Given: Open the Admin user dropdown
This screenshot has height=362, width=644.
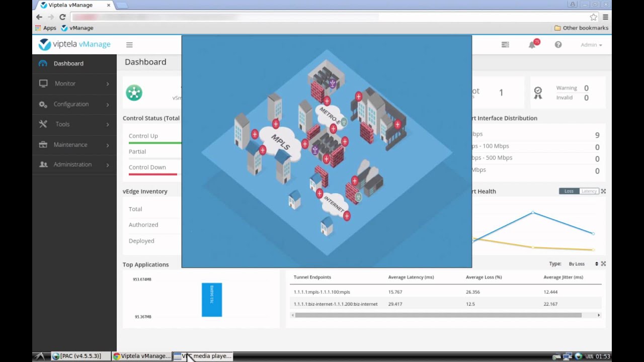Looking at the screenshot, I should 591,45.
